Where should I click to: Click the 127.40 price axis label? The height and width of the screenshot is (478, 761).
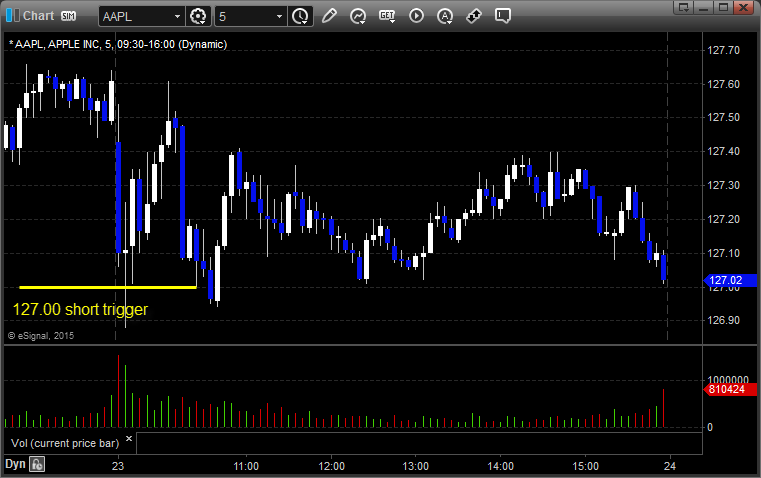pos(724,151)
